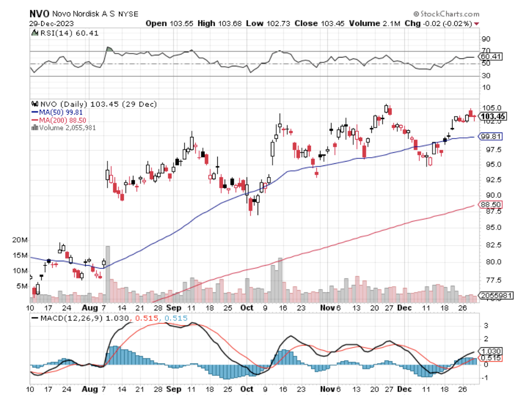This screenshot has height=403, width=532.
Task: Click the NVO (Daily) 103.45 (29 Dec) legend
Action: click(98, 104)
